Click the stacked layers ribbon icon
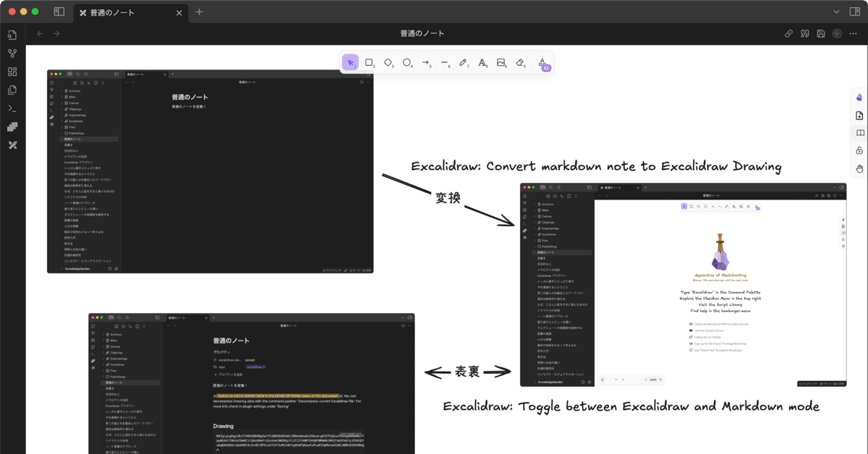 pyautogui.click(x=12, y=127)
